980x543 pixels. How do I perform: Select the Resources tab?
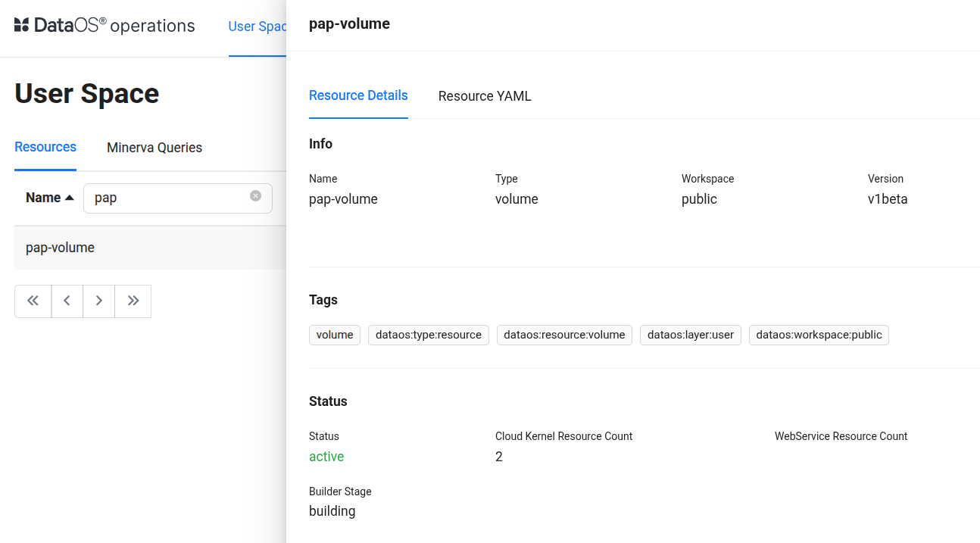click(45, 147)
